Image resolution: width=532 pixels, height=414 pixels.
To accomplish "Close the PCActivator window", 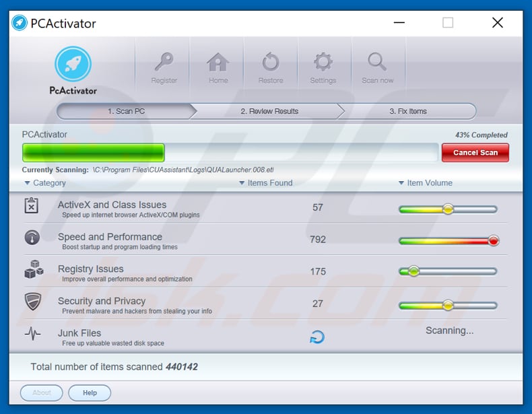I will tap(498, 23).
